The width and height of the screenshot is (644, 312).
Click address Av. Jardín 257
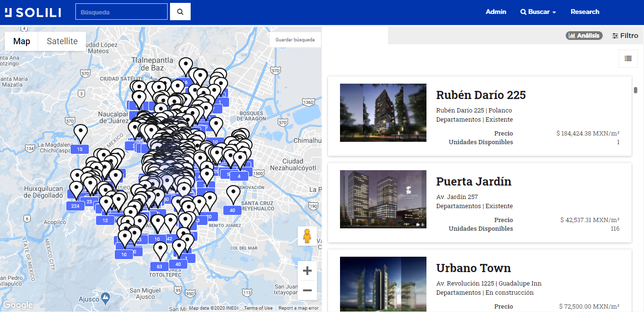pyautogui.click(x=457, y=197)
